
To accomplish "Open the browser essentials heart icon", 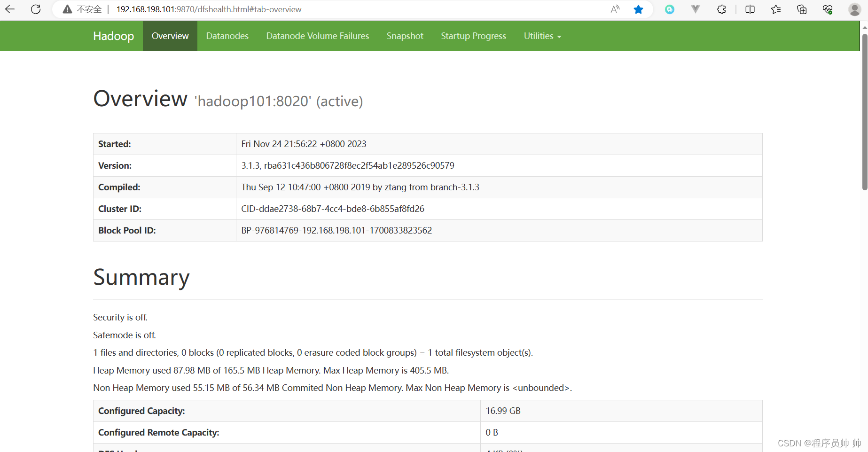I will click(828, 9).
